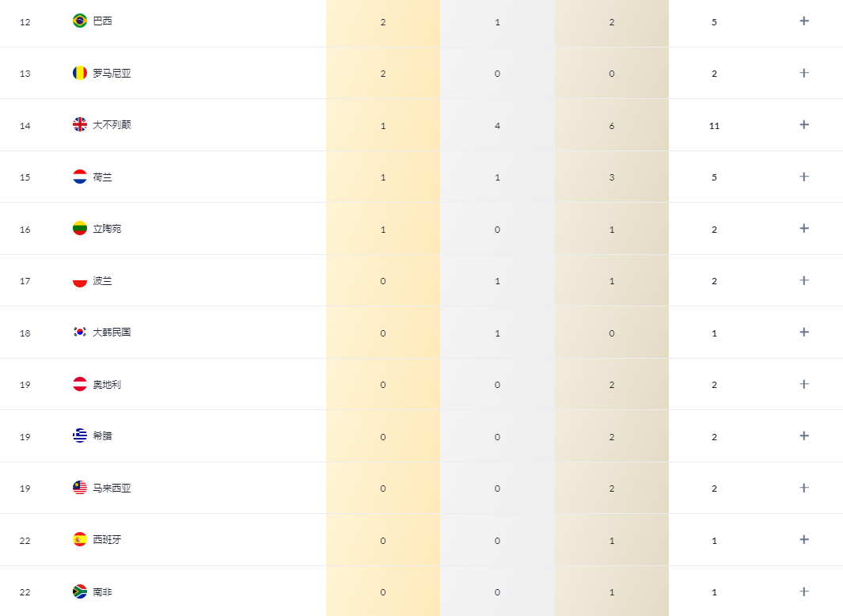Select the 马来西亚 country name
Image resolution: width=843 pixels, height=616 pixels.
point(112,488)
